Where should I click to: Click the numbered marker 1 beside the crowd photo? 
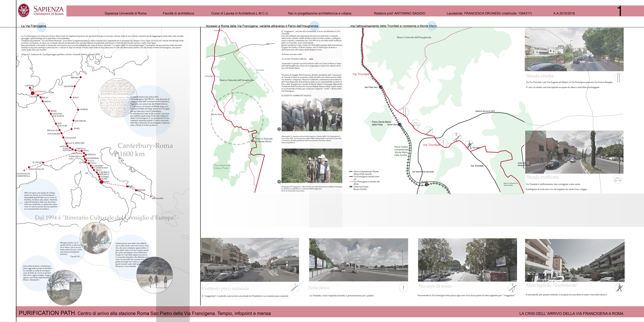pos(279,129)
